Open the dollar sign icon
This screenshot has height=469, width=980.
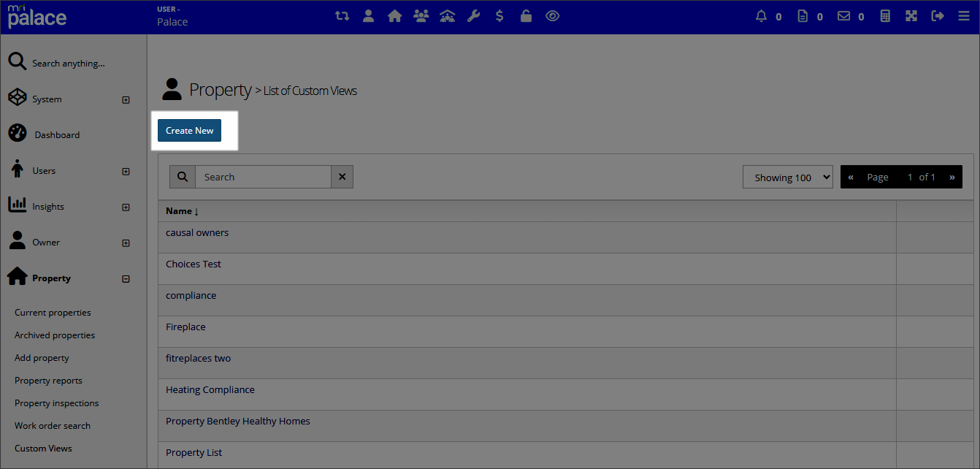(x=499, y=15)
